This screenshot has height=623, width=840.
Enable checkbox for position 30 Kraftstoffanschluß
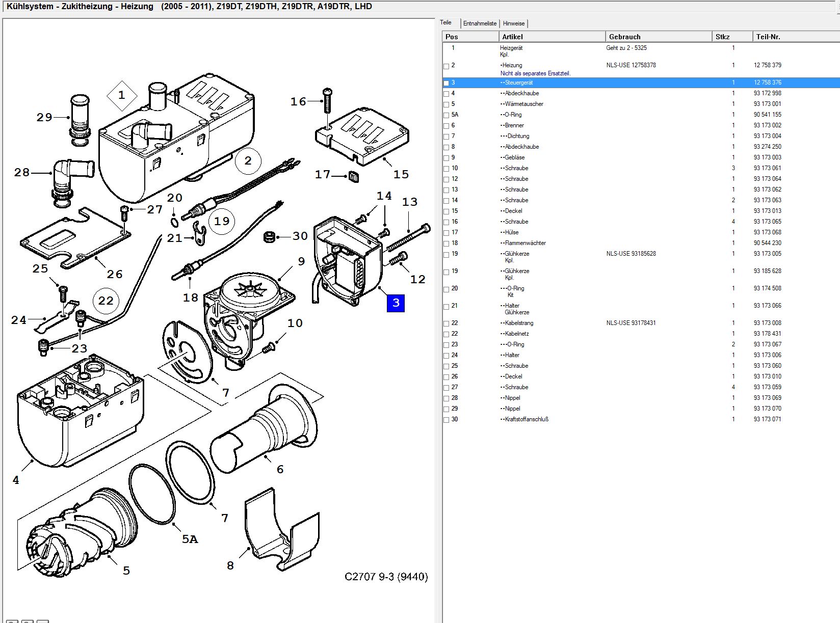[x=447, y=420]
